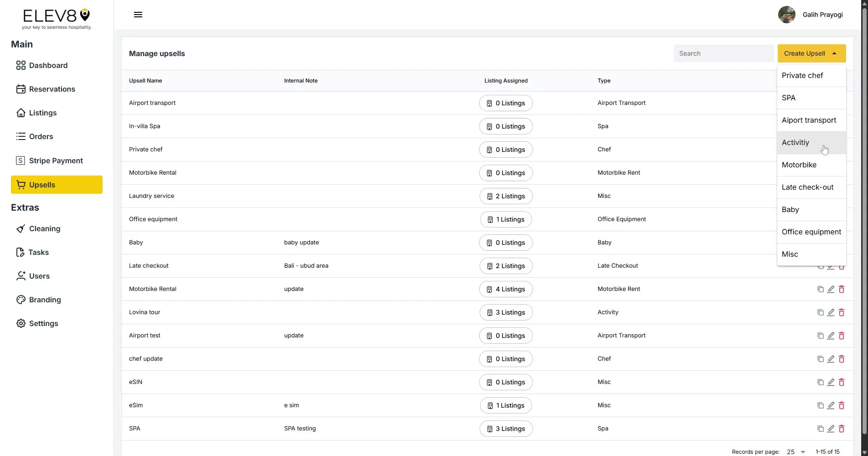Select Late check-out from the menu
Screen dimensions: 868x456
(807, 187)
